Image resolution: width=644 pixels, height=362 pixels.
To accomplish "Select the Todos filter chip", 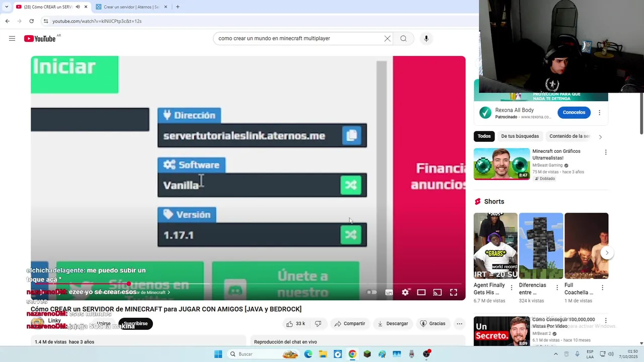I will [484, 136].
